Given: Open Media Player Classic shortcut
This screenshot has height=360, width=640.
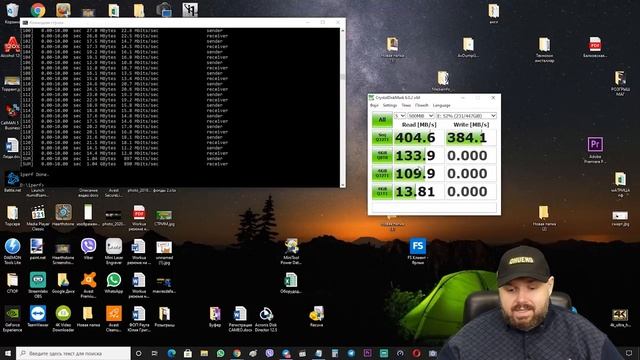Looking at the screenshot, I should pos(38,218).
